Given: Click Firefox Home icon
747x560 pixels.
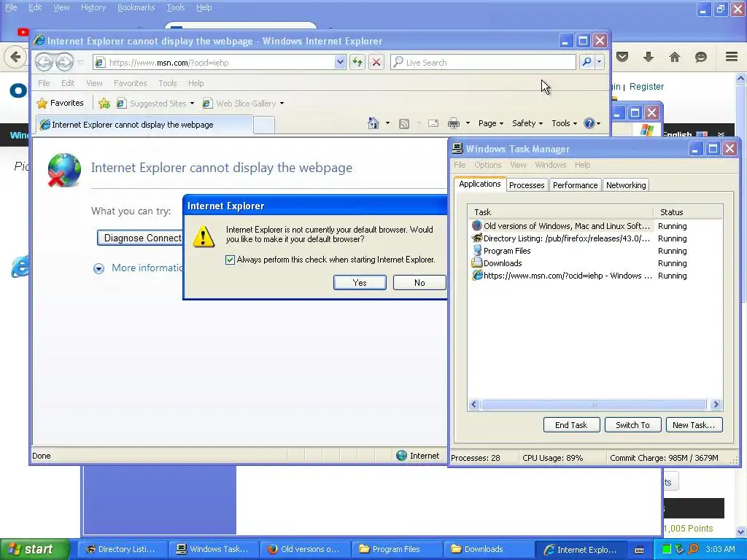Looking at the screenshot, I should coord(675,57).
